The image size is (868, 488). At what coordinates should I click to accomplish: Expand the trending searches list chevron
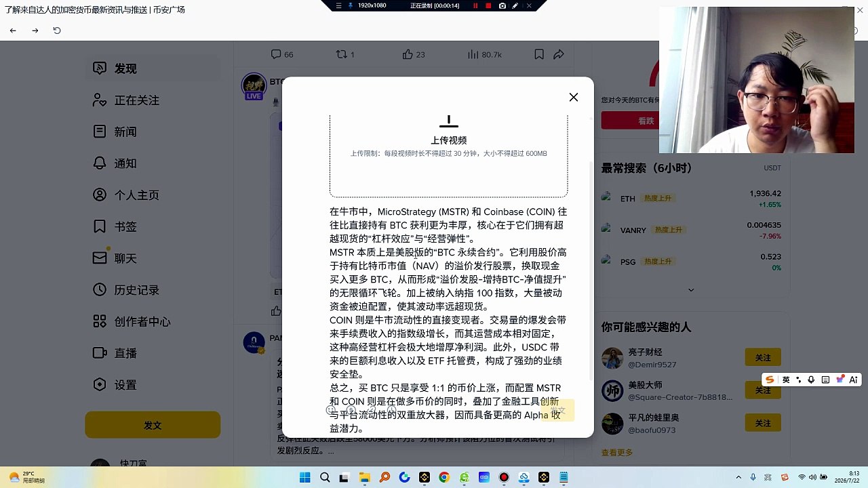click(x=691, y=290)
